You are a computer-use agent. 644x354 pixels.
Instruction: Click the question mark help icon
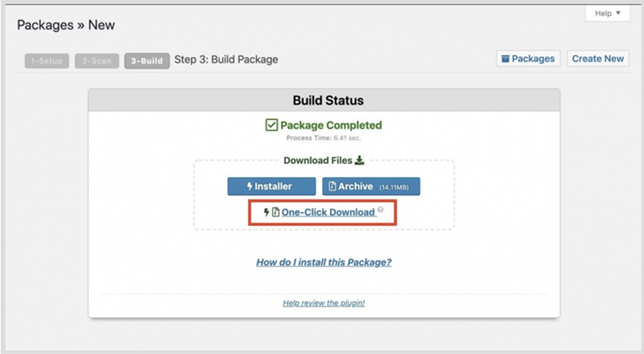coord(381,212)
